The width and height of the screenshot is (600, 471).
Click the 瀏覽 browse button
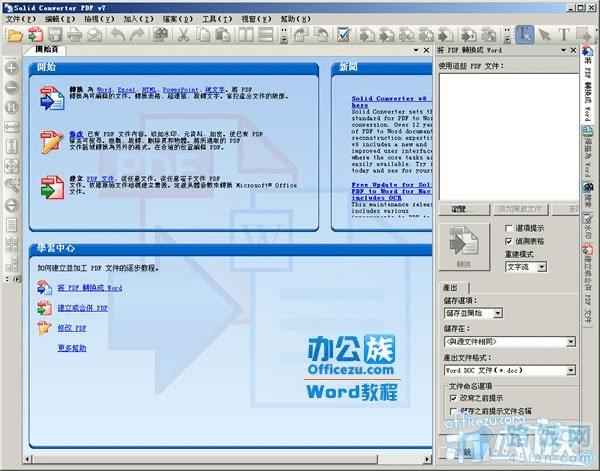(x=464, y=209)
